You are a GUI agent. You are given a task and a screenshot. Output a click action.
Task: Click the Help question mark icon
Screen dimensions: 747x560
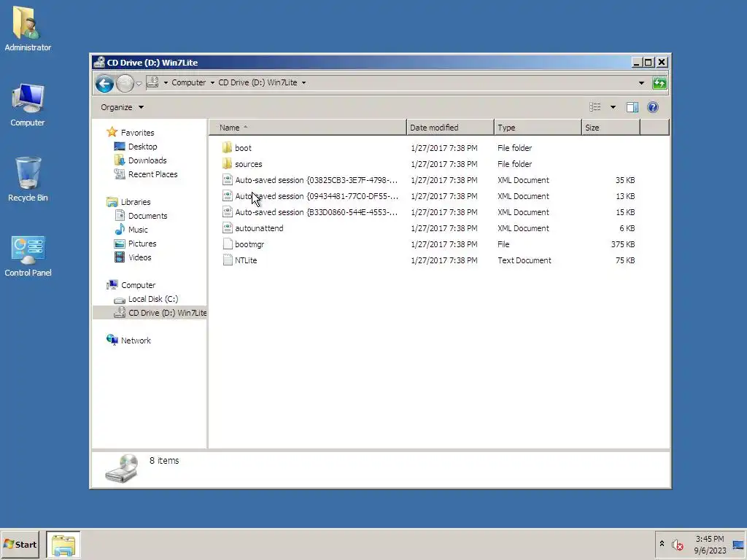653,107
